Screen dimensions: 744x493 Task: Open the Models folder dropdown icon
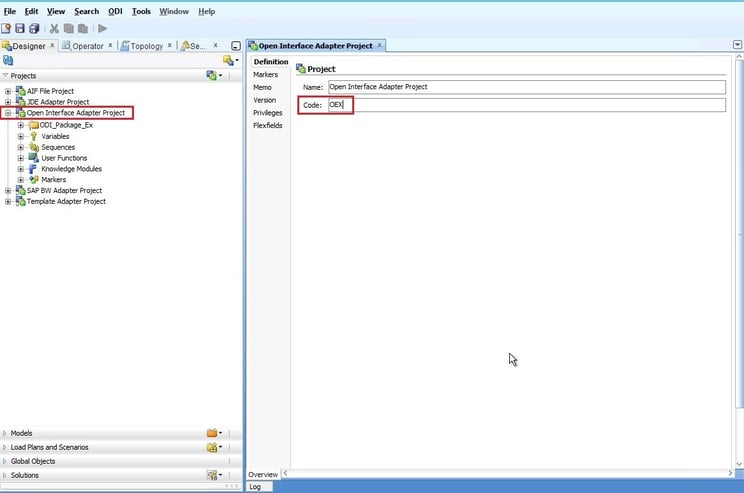click(214, 433)
